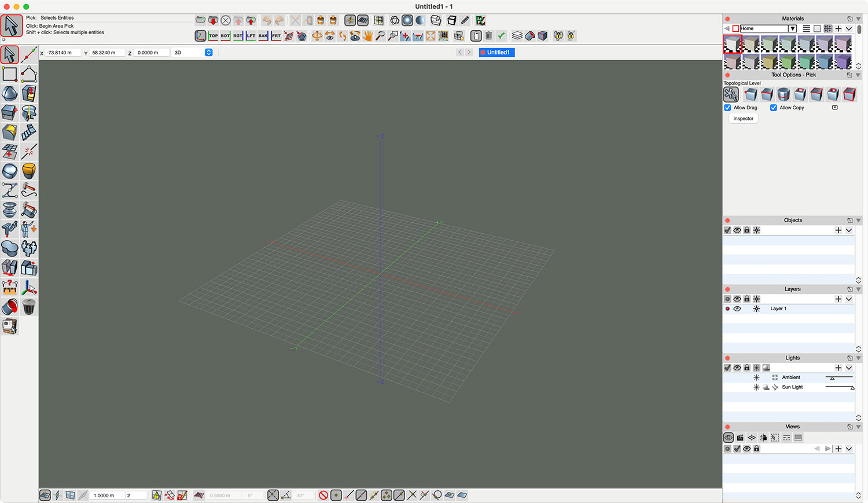868x503 pixels.
Task: Add a new layer with the plus button
Action: pyautogui.click(x=838, y=299)
